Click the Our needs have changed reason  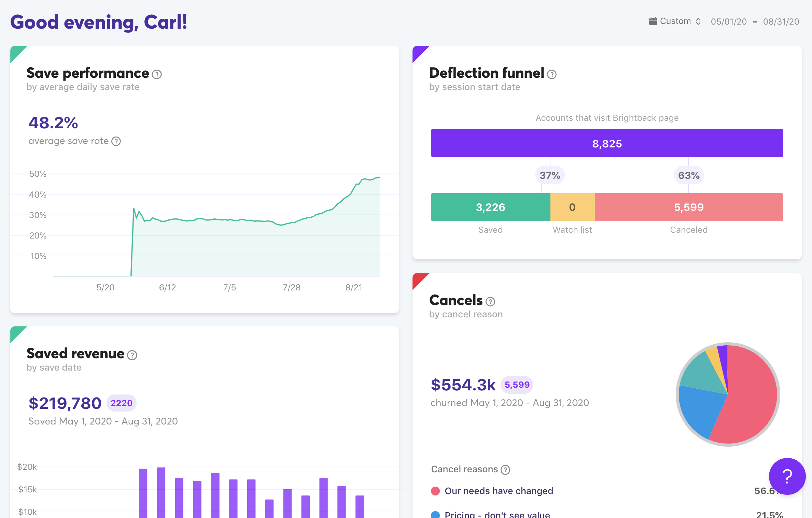[499, 491]
